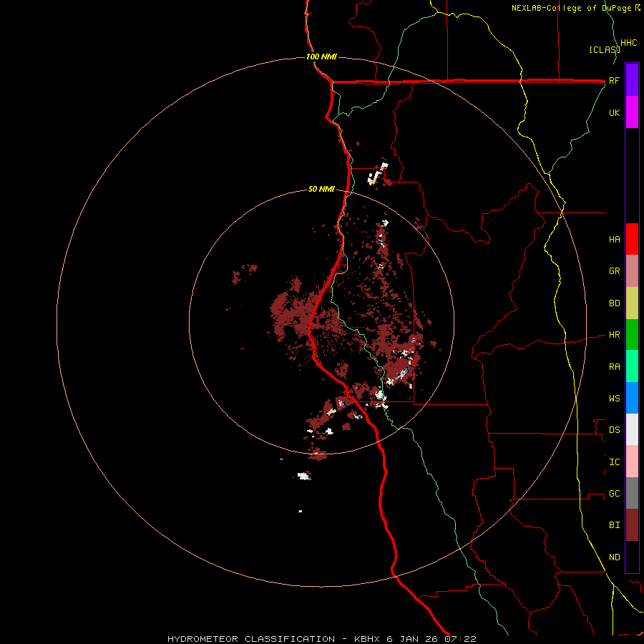Click the 'RF' legend label
The width and height of the screenshot is (644, 644).
click(615, 80)
